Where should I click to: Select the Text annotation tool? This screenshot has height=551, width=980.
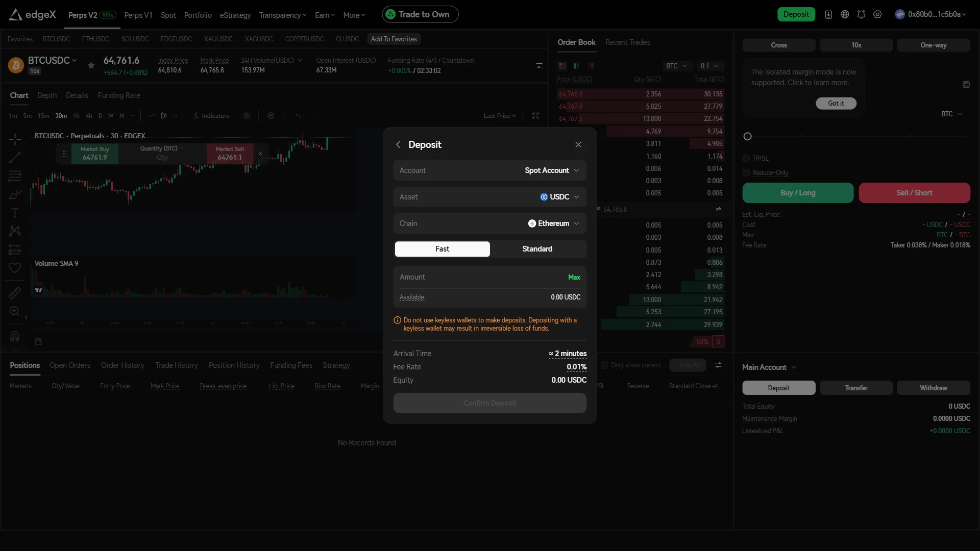point(15,213)
